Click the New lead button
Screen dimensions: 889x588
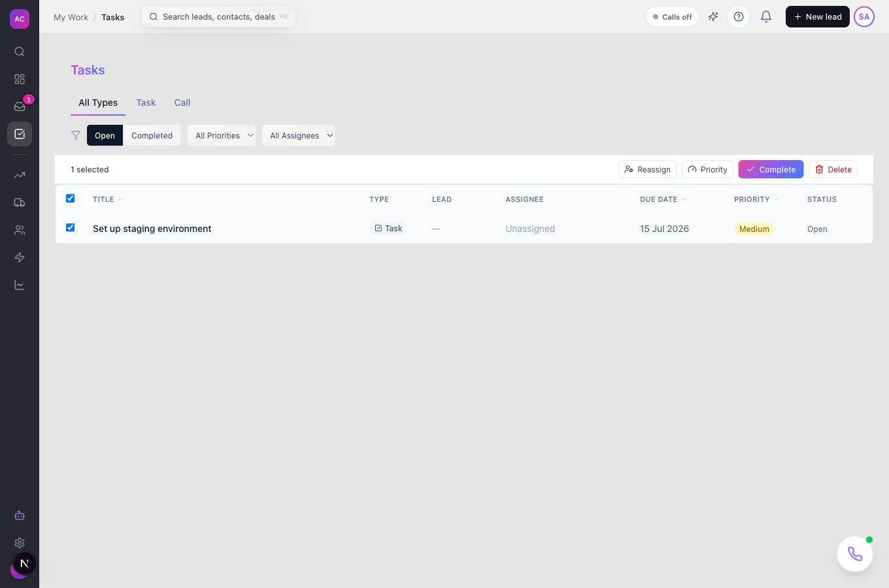coord(818,17)
